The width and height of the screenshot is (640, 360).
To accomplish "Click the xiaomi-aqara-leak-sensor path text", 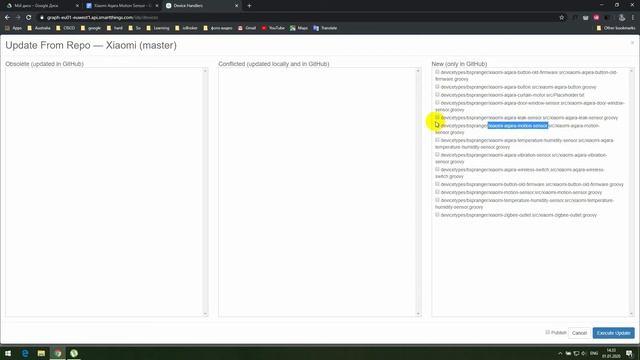I will click(529, 118).
